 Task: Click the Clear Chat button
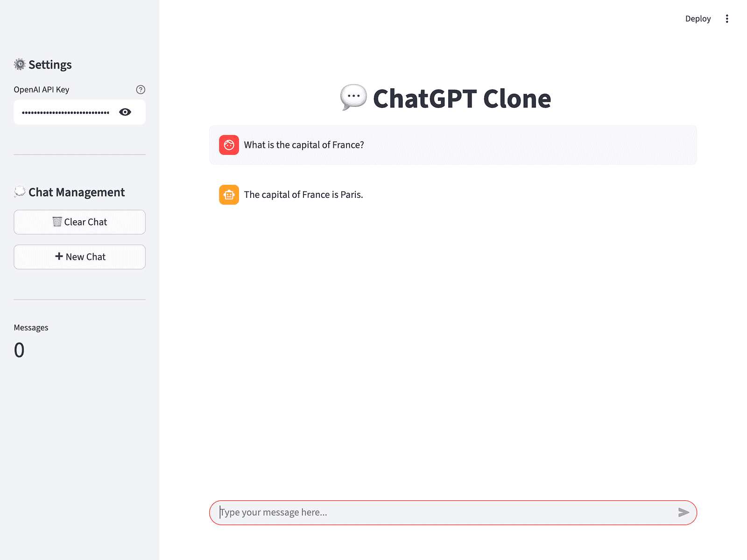(x=79, y=222)
